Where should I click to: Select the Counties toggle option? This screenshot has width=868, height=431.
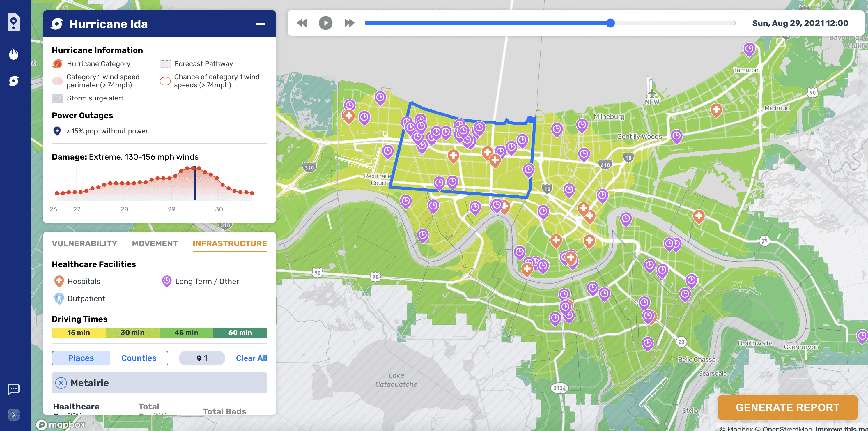(x=139, y=358)
